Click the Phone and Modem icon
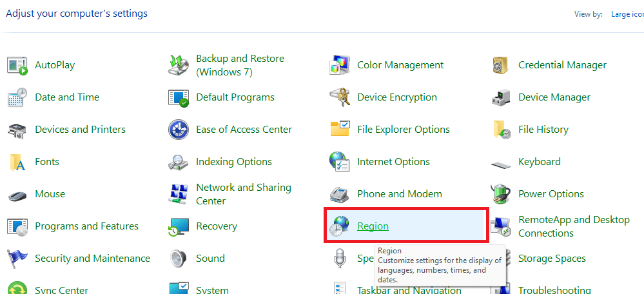 coord(340,194)
